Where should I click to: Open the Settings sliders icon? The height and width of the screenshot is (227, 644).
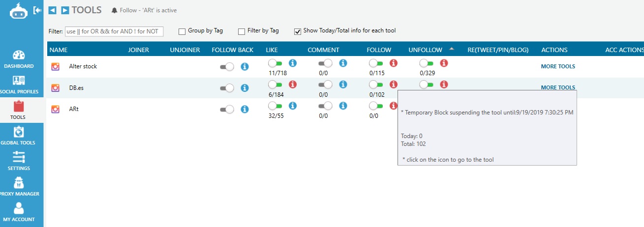tap(19, 161)
